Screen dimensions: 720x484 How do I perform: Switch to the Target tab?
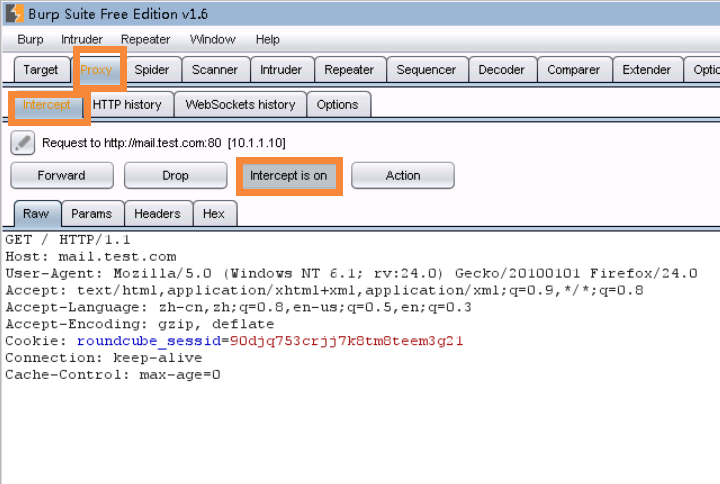41,70
